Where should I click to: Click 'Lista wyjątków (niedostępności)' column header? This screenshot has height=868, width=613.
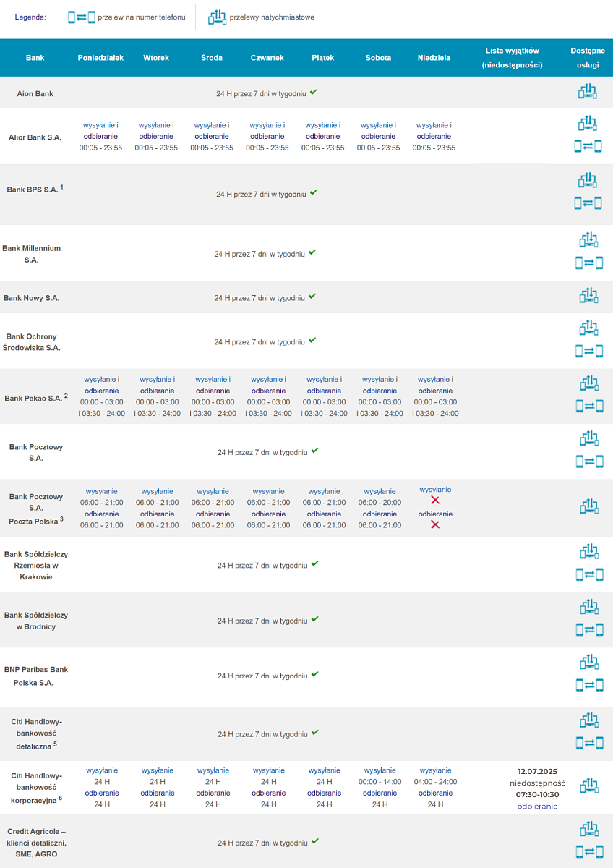513,58
